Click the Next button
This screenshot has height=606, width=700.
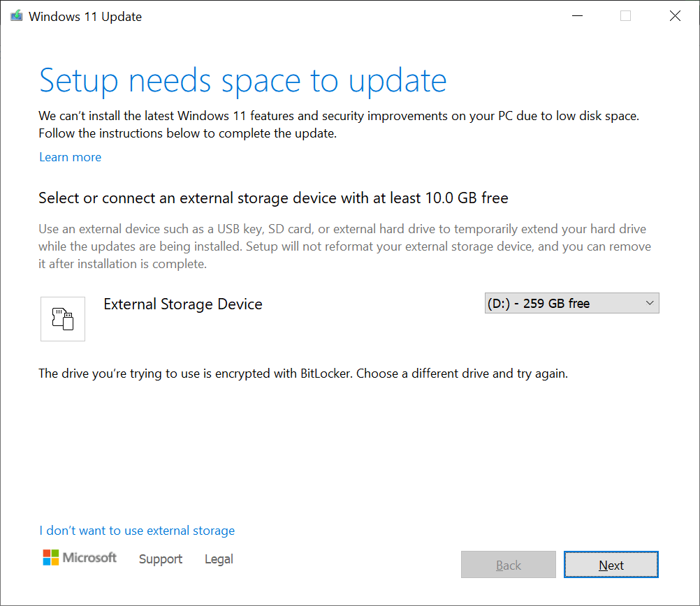[x=611, y=565]
